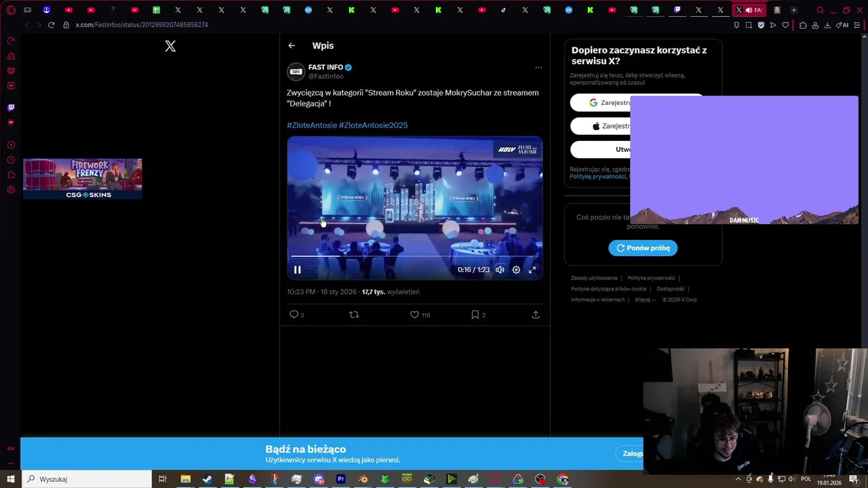Open Zasady użytkowania link
The height and width of the screenshot is (488, 868).
[594, 278]
